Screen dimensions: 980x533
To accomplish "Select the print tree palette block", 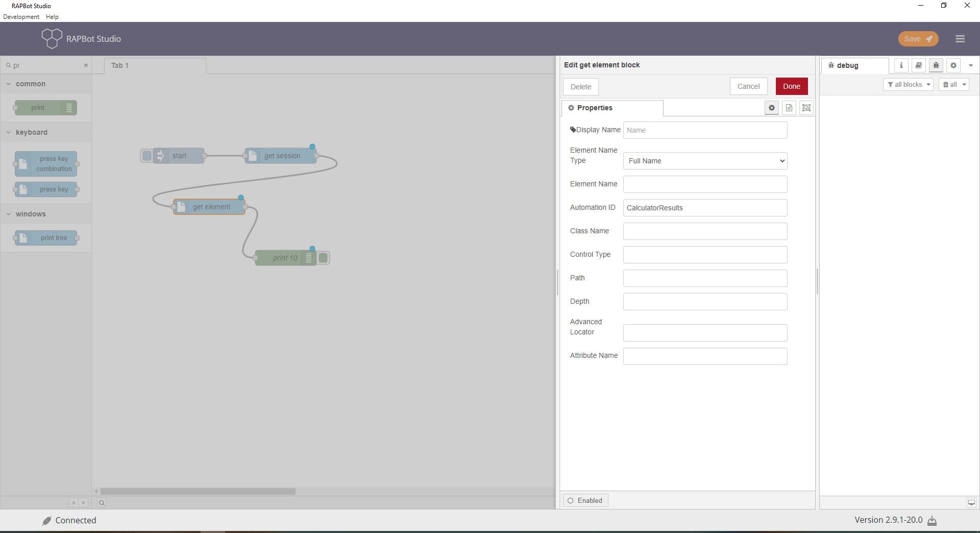I will click(x=46, y=238).
